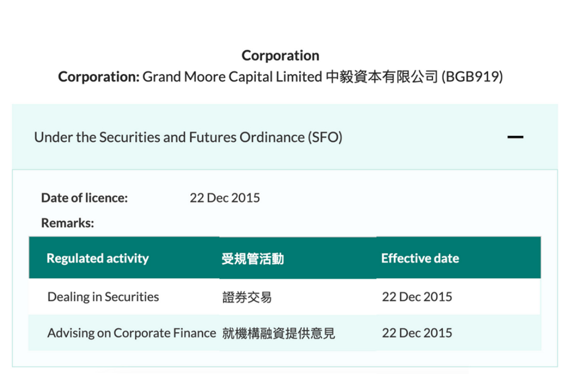The height and width of the screenshot is (392, 569).
Task: Click the SFO panel header background
Action: [285, 137]
